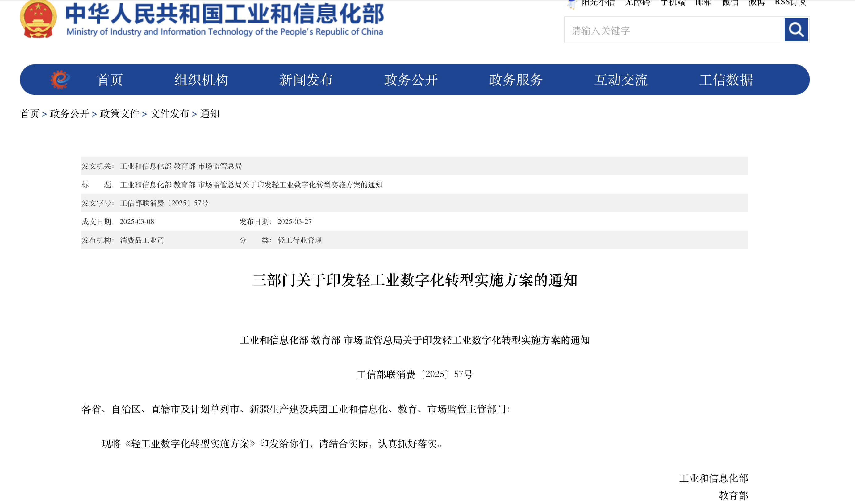Go to 政务公开 in the breadcrumb

tap(69, 114)
